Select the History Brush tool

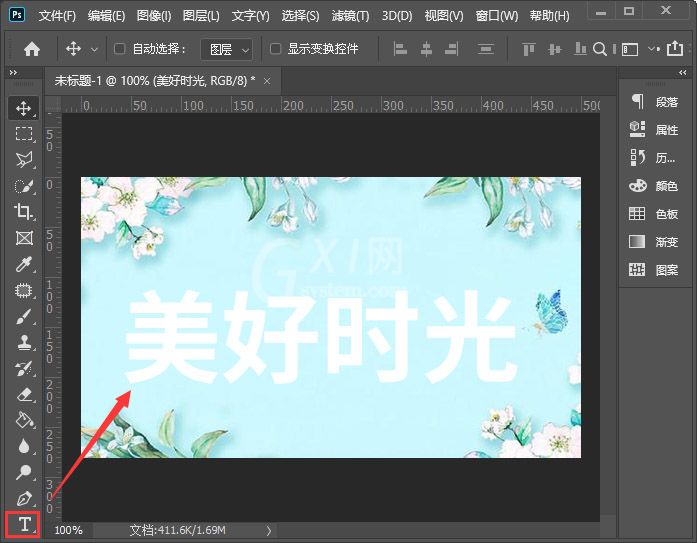coord(24,369)
